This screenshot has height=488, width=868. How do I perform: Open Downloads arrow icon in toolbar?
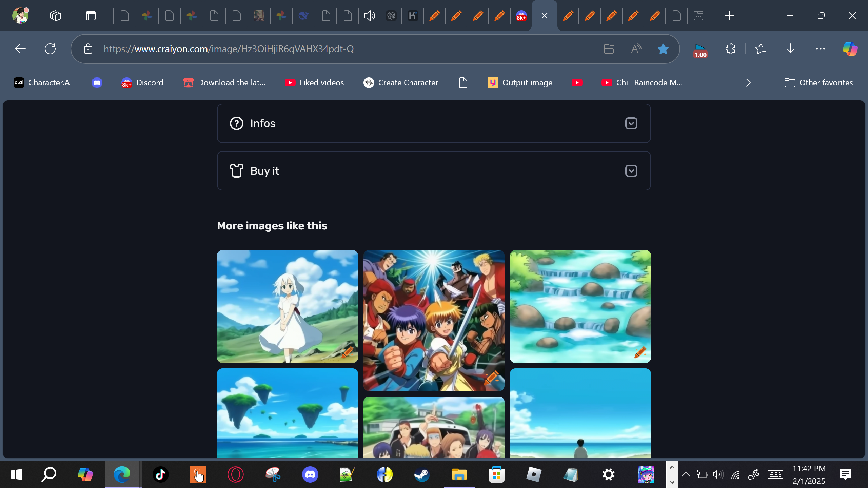click(790, 49)
